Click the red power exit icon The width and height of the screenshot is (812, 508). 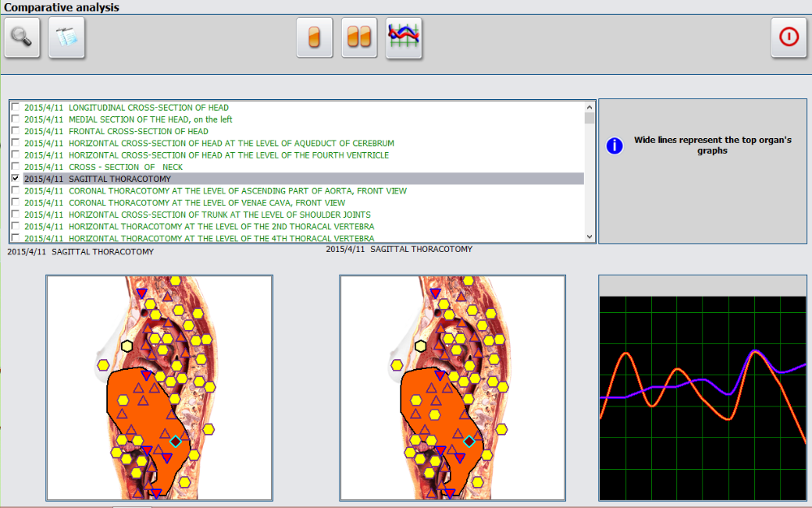(788, 38)
